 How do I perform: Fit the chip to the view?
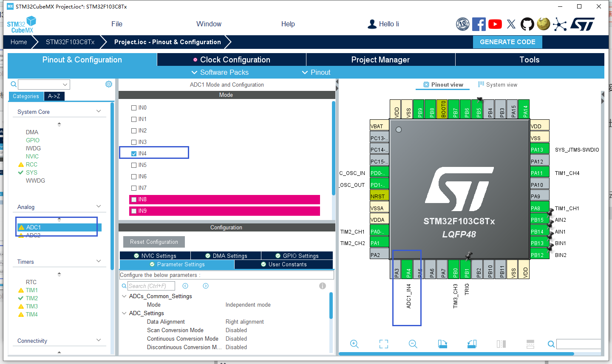384,344
